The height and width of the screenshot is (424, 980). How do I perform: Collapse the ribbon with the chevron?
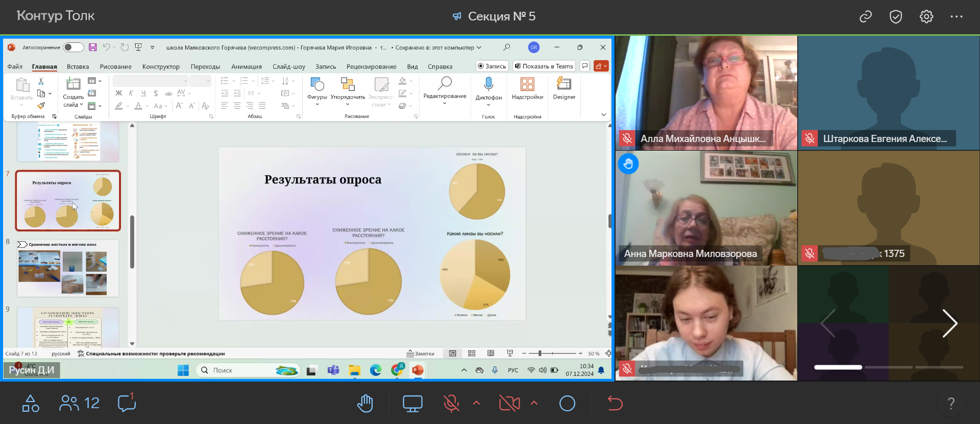click(x=603, y=115)
